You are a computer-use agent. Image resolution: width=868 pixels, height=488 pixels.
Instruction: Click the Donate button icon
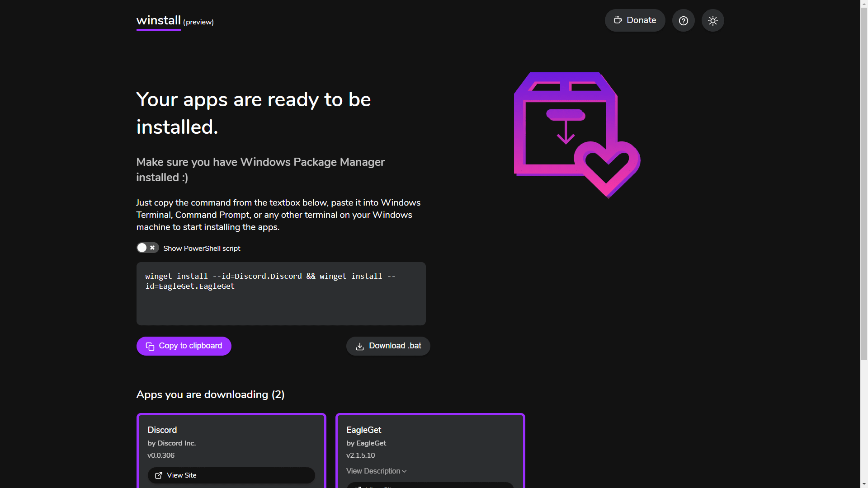click(618, 20)
